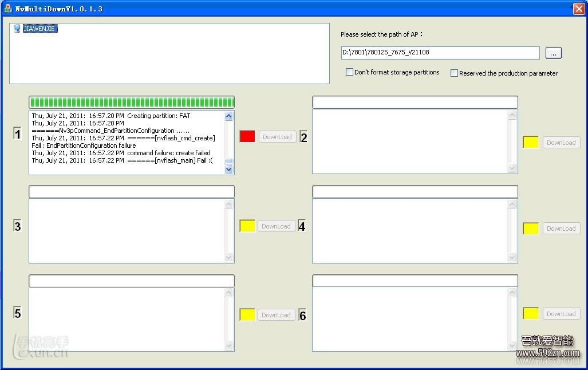Click the red status swatch for slot 1
The width and height of the screenshot is (588, 370).
coord(247,136)
